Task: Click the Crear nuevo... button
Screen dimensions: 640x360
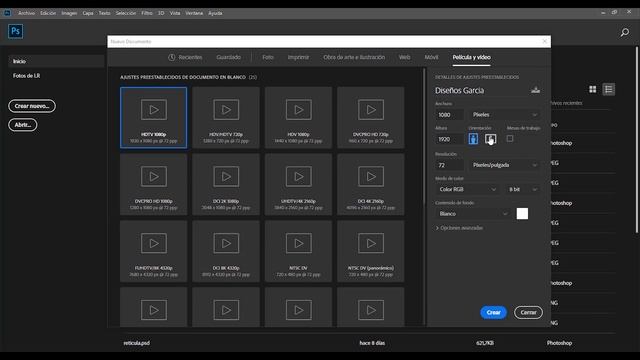Action: [x=32, y=106]
